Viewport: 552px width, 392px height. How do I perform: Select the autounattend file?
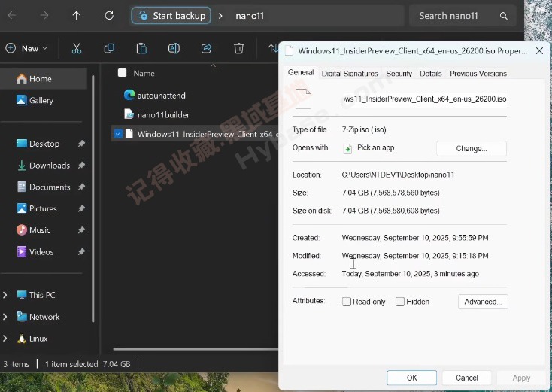tap(161, 96)
